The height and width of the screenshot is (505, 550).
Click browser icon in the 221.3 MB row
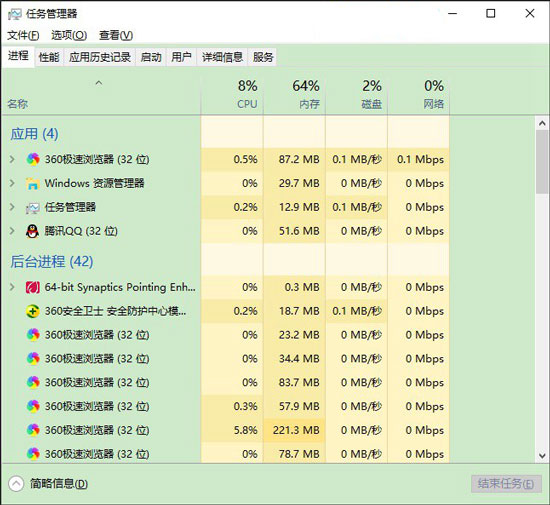(x=33, y=430)
